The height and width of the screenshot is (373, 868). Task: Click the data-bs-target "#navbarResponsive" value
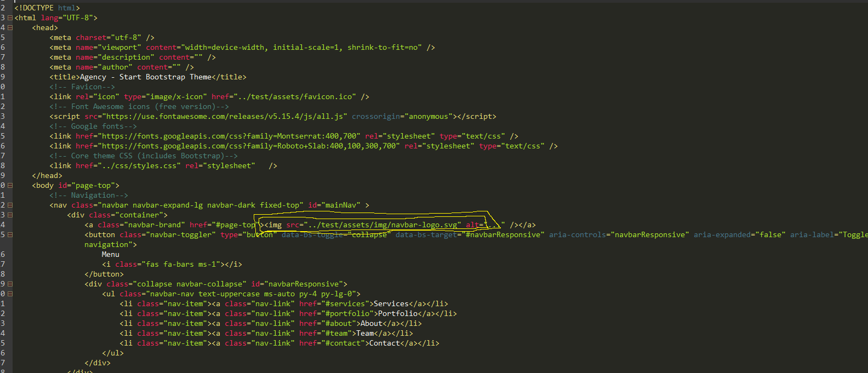click(503, 235)
